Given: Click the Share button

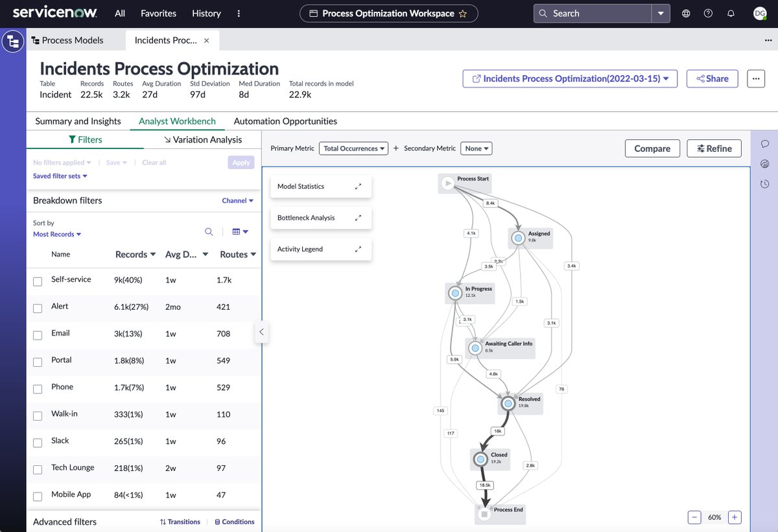Looking at the screenshot, I should tap(713, 78).
